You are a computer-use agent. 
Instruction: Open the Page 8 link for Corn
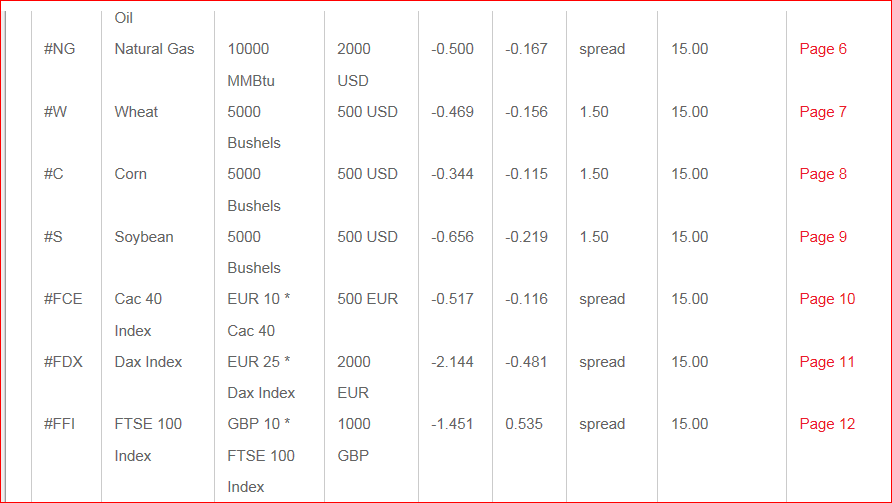[823, 174]
